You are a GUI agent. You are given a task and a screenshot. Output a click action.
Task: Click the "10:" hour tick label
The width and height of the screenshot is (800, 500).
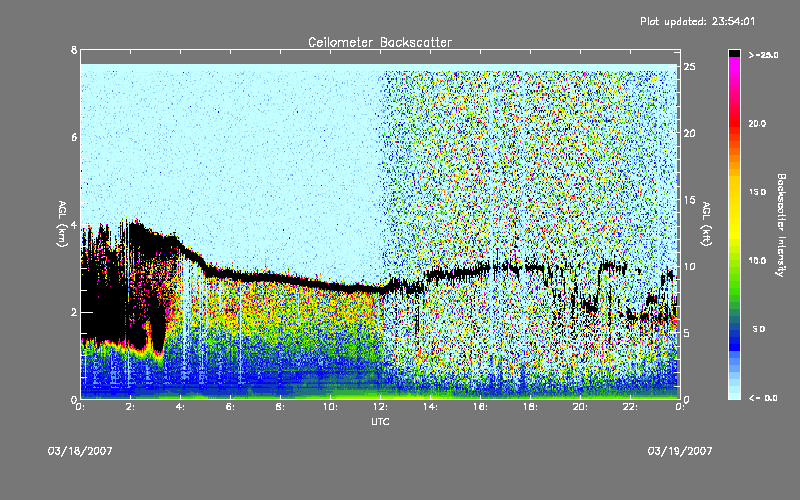tap(331, 407)
